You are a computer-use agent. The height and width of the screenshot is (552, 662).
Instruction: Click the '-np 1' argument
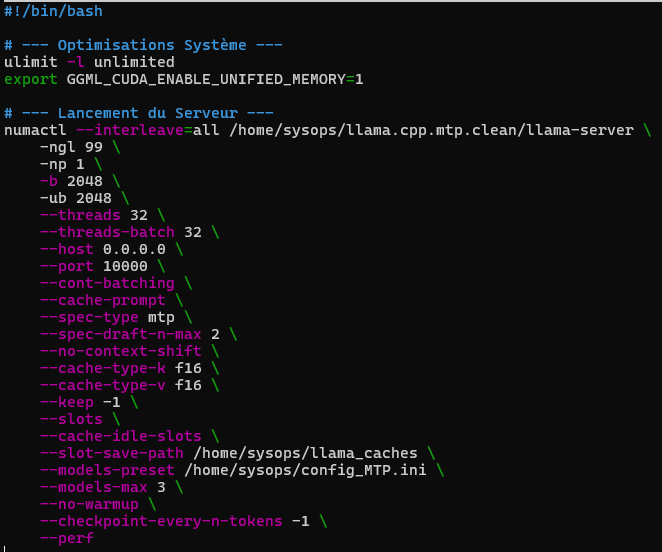(62, 164)
